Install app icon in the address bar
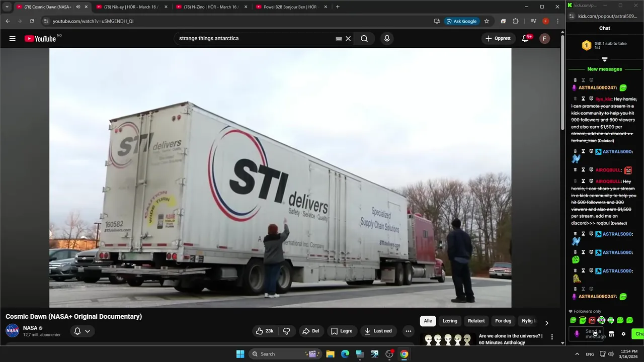This screenshot has height=362, width=644. click(437, 21)
